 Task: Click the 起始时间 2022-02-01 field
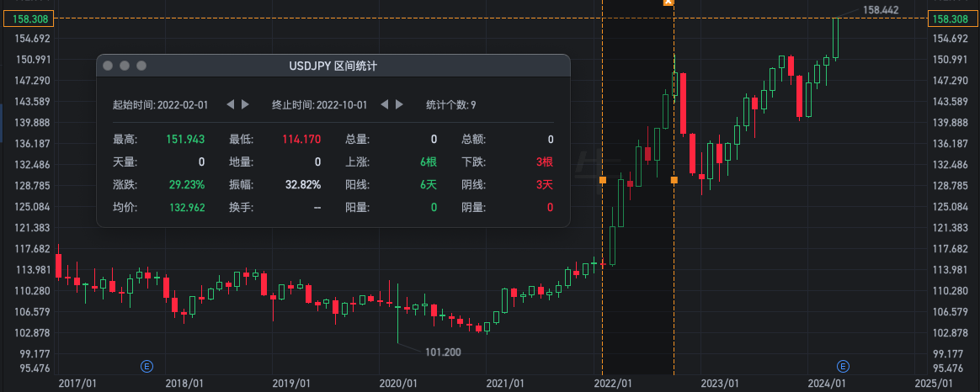click(x=160, y=104)
